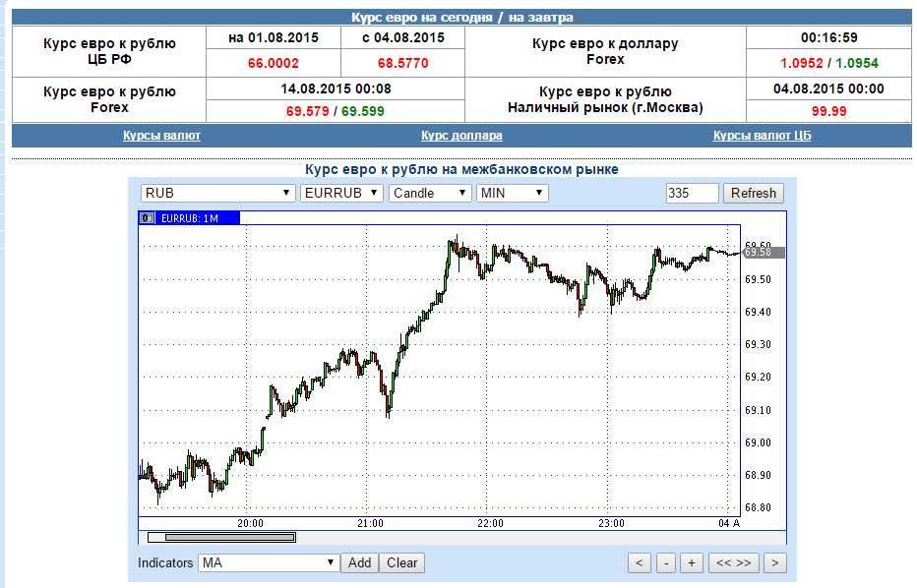
Task: Open the EURRUB pair dropdown
Action: coord(341,193)
